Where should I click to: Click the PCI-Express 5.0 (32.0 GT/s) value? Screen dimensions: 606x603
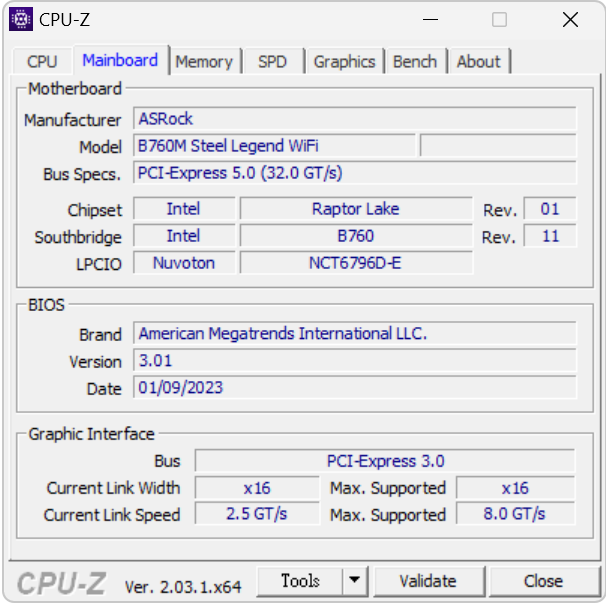[x=354, y=173]
